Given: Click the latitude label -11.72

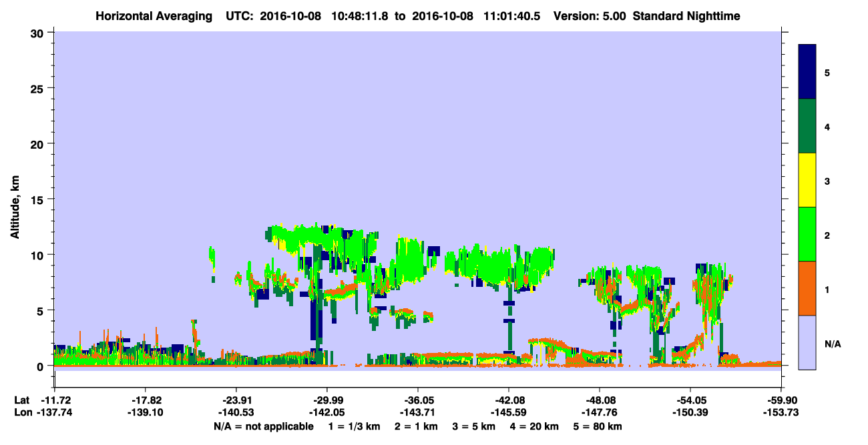Looking at the screenshot, I should 54,400.
